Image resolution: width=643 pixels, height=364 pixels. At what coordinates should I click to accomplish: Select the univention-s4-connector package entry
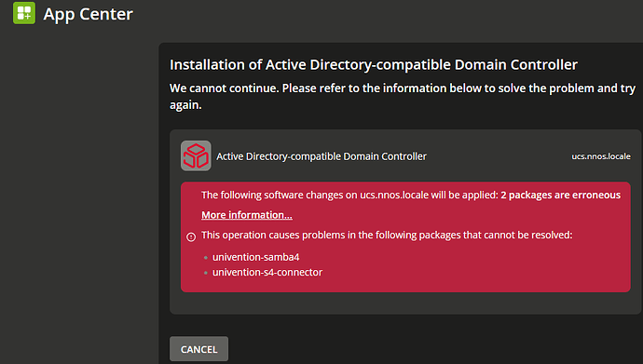pos(267,272)
